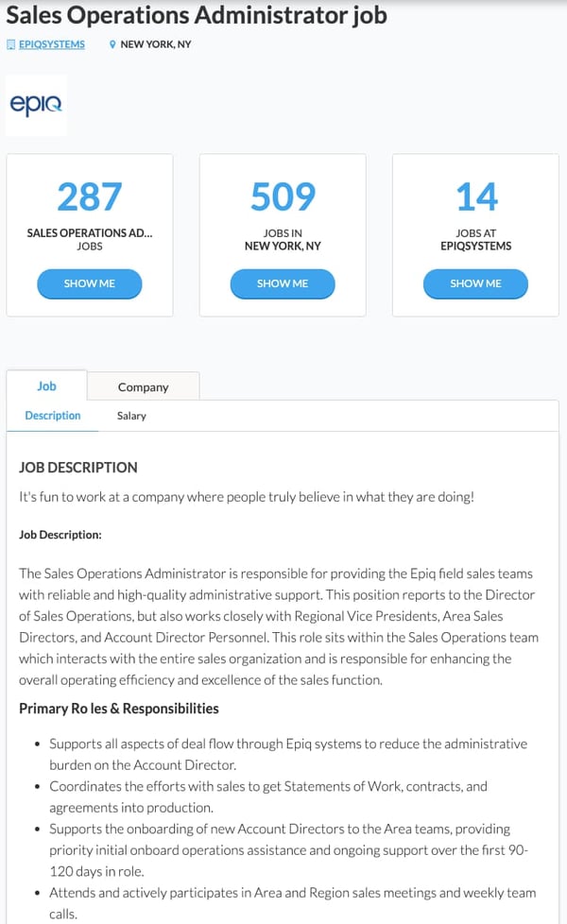Switch to the Company tab

coord(144,386)
